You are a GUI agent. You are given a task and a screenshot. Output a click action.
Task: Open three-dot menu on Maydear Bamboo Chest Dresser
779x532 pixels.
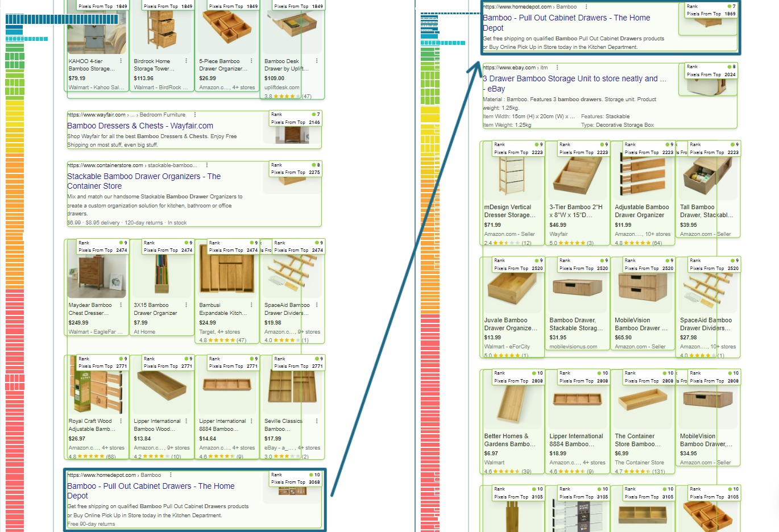coord(121,305)
